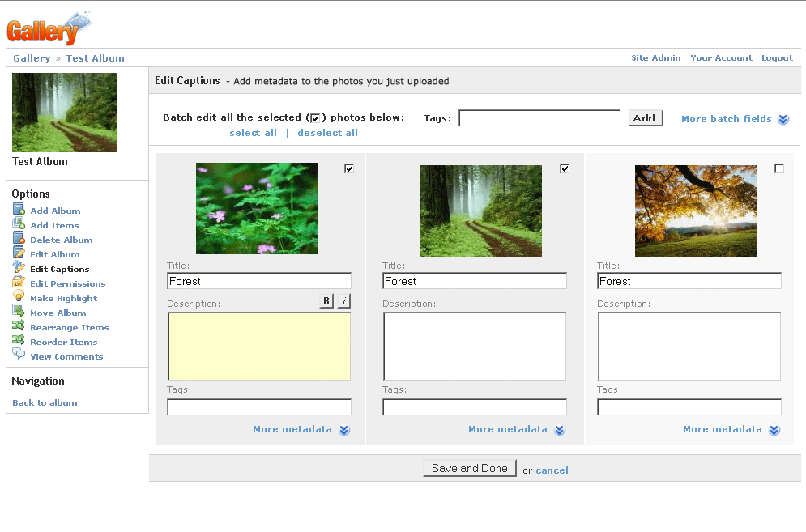Click the bold B formatting button

(326, 301)
